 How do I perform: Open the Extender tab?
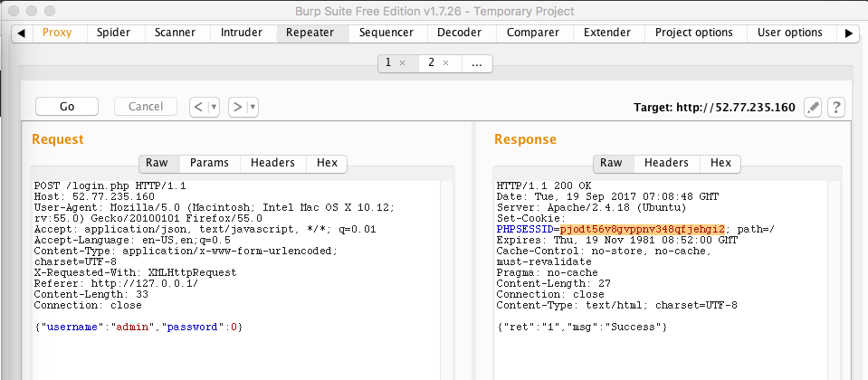(x=606, y=33)
